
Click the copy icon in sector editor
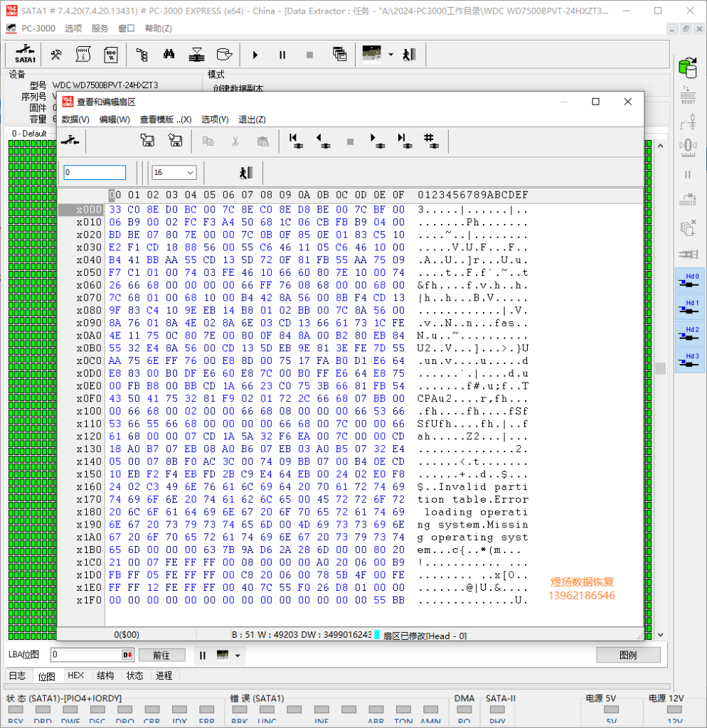[x=208, y=141]
